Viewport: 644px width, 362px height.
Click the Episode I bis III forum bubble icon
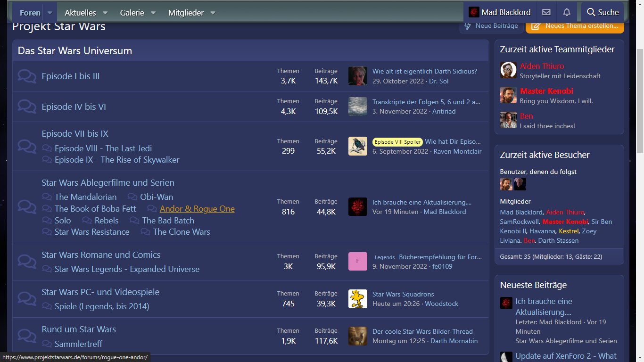27,76
